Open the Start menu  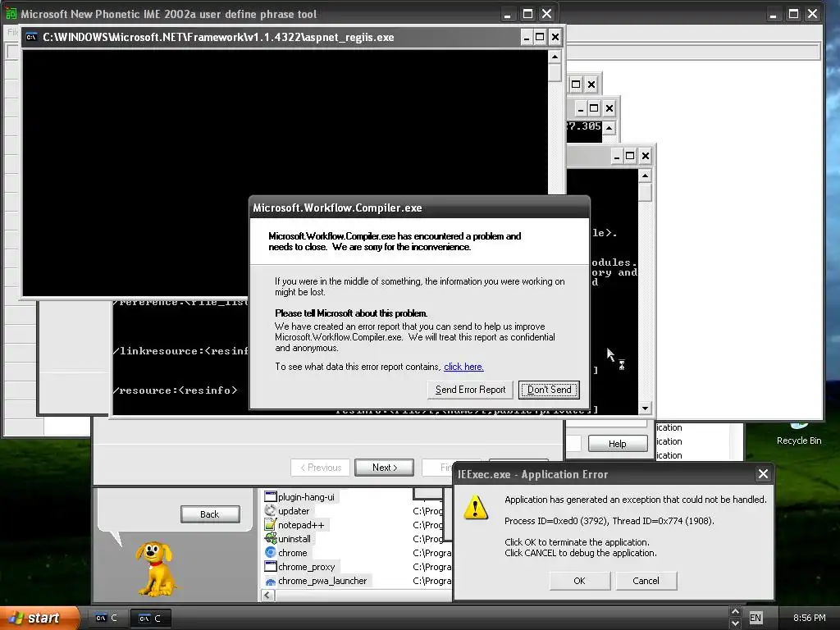pyautogui.click(x=39, y=618)
